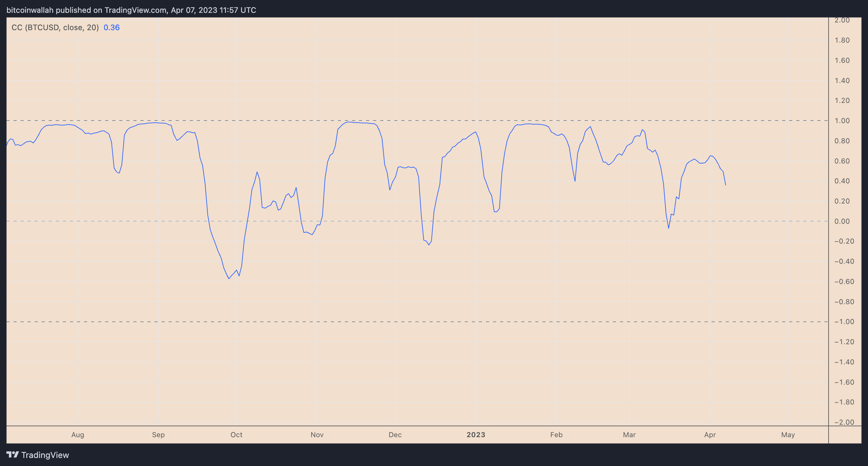Viewport: 868px width, 466px height.
Task: Click the TradingView brand text
Action: 45,455
